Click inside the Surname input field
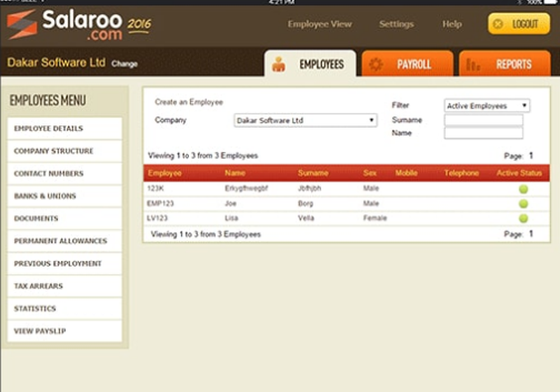 (484, 120)
